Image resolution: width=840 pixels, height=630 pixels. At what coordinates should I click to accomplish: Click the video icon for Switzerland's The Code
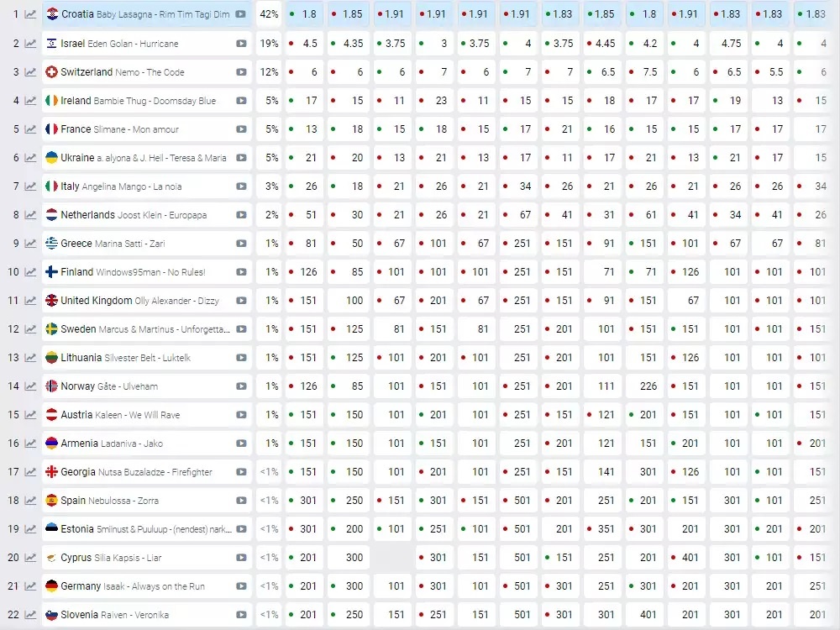pos(241,72)
